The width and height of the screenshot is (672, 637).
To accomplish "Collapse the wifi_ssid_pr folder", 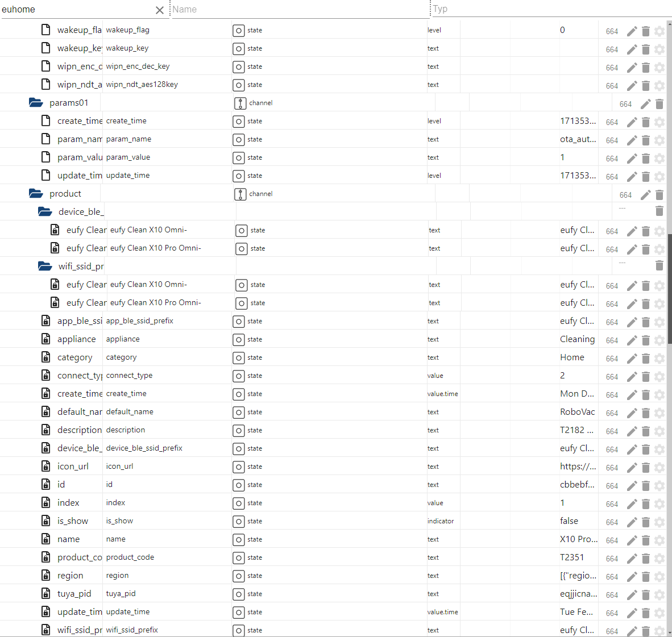I will pyautogui.click(x=44, y=267).
